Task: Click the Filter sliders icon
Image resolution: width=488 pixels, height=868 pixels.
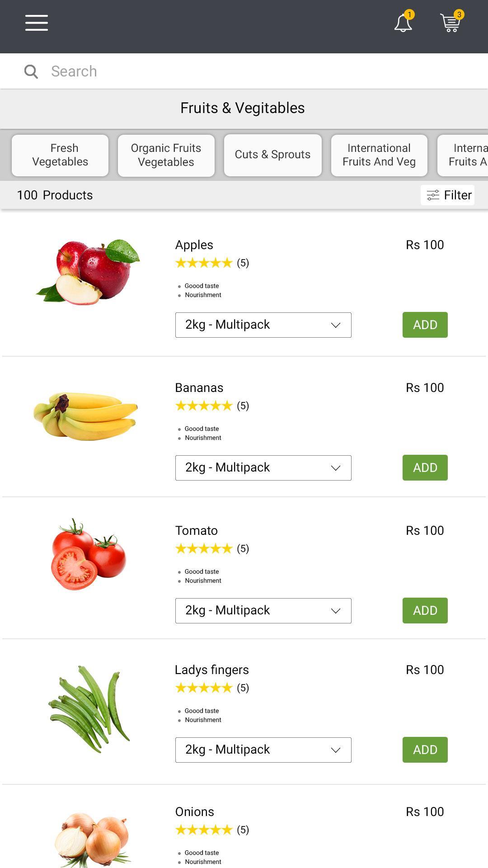Action: 433,195
